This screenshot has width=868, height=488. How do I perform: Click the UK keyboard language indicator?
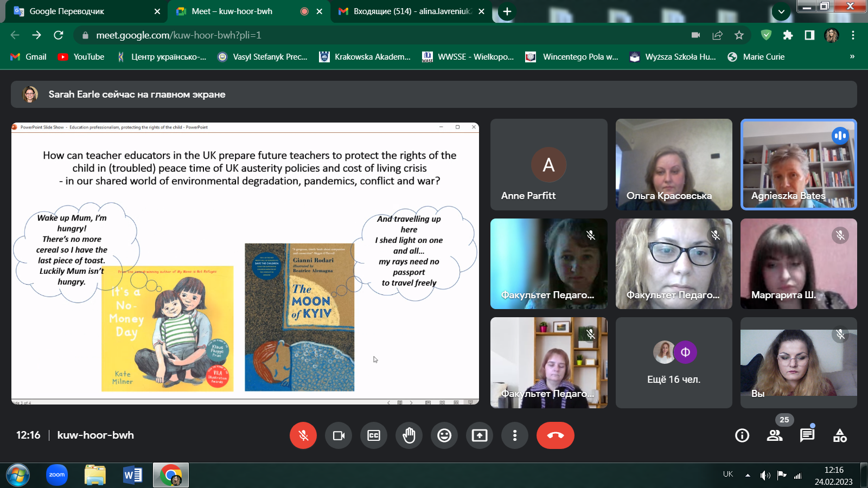point(728,474)
